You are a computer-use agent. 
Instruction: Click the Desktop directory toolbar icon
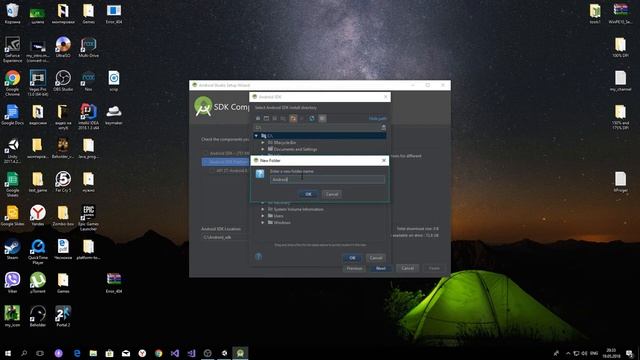(266, 118)
